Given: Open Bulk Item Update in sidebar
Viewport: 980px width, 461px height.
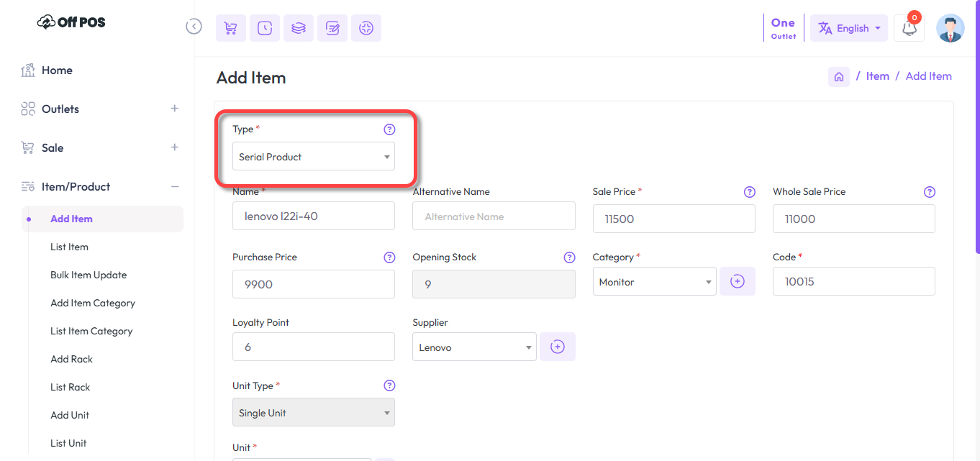Looking at the screenshot, I should (x=89, y=275).
